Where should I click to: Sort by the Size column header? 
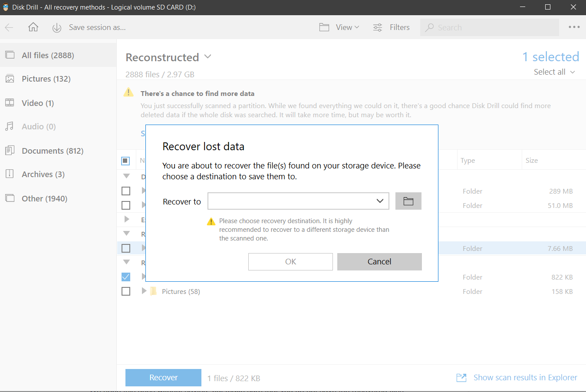click(x=532, y=160)
